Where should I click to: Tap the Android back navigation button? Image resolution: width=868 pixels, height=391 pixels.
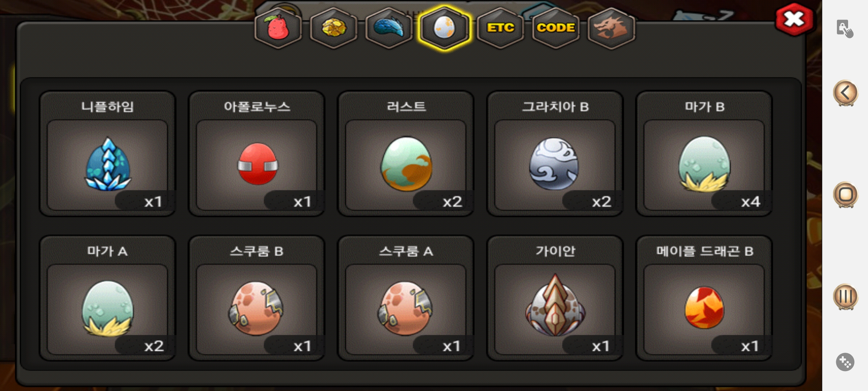[846, 93]
